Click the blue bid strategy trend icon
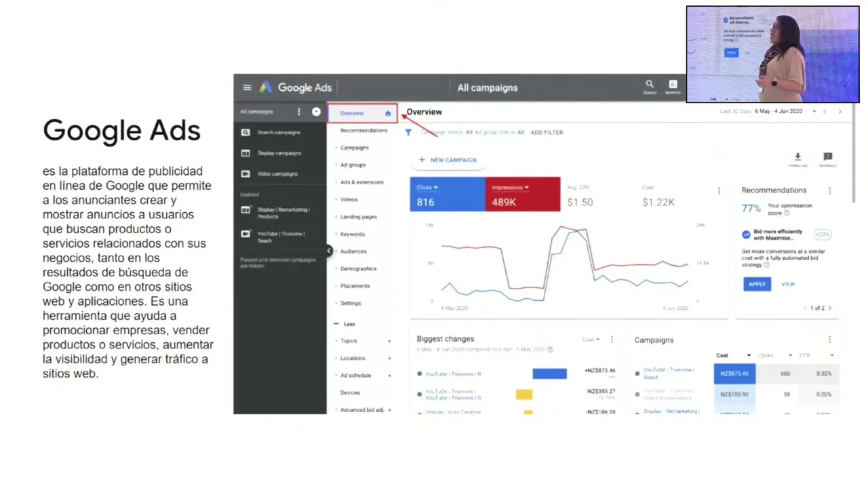The width and height of the screenshot is (868, 488). point(746,235)
